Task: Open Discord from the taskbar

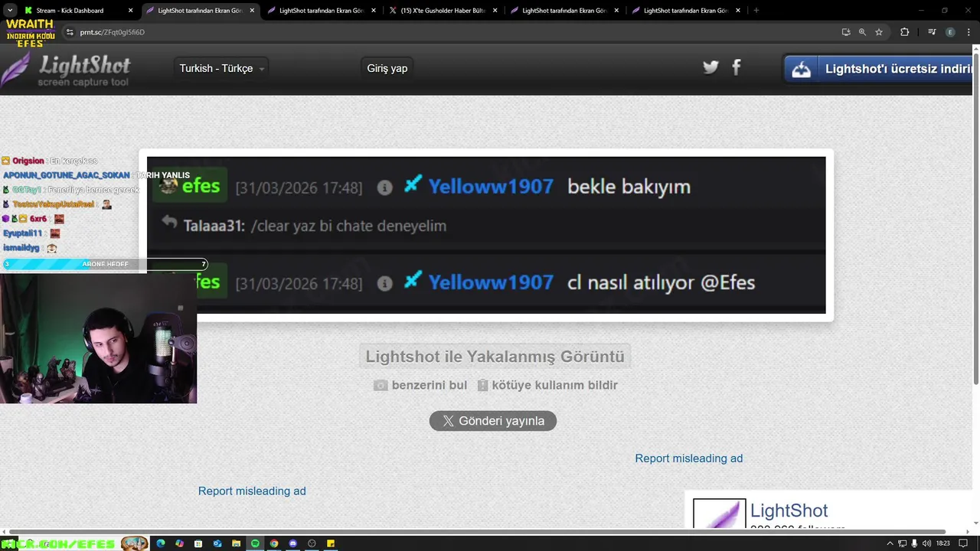Action: point(292,543)
